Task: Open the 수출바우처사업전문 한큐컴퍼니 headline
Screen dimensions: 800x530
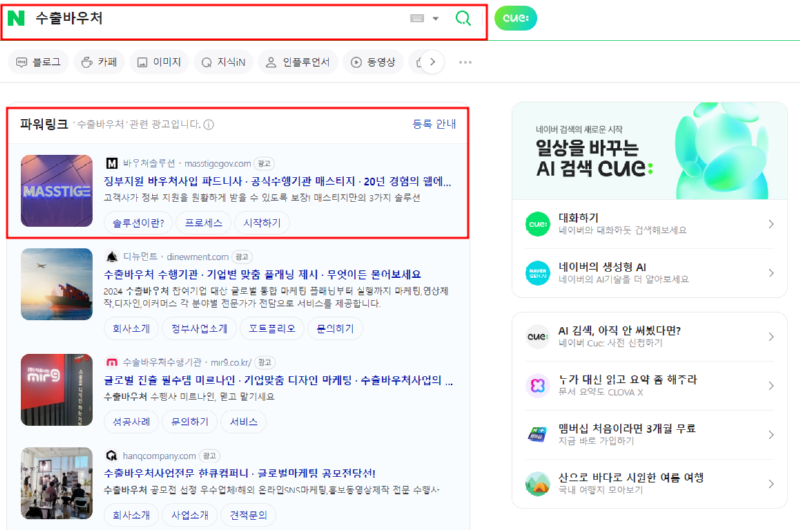Action: click(x=240, y=473)
